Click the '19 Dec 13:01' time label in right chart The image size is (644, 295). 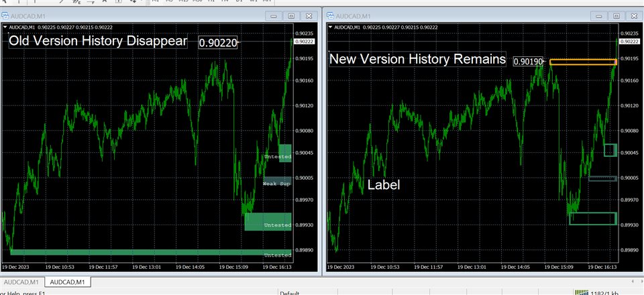click(x=472, y=267)
